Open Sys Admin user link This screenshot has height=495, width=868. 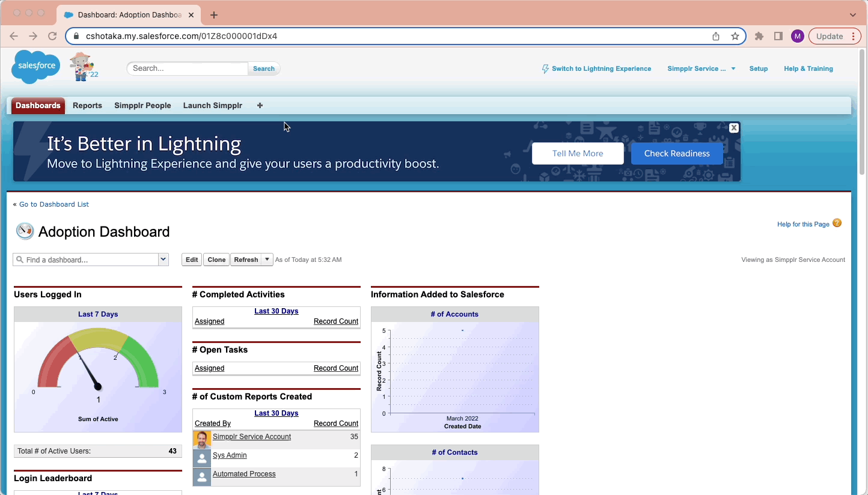(230, 455)
